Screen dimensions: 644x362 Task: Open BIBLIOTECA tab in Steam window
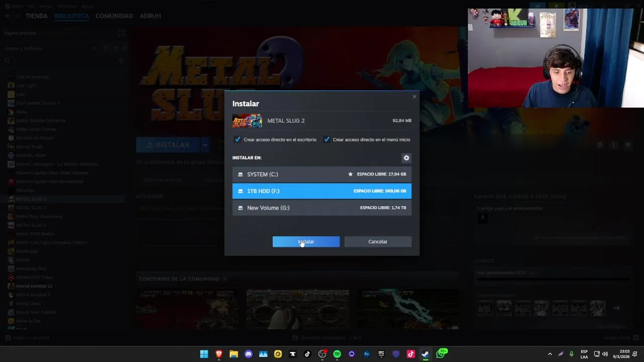pos(71,16)
